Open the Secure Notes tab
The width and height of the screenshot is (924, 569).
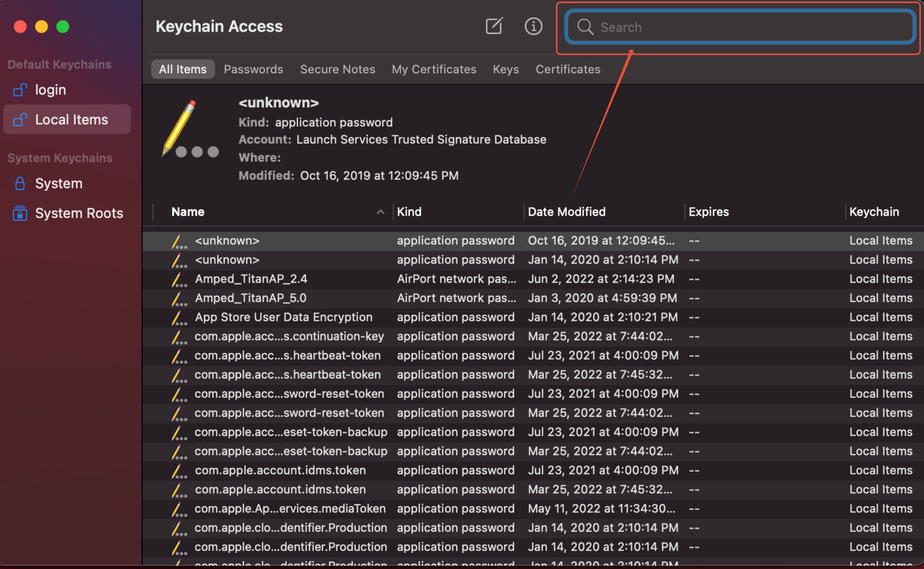(x=338, y=69)
